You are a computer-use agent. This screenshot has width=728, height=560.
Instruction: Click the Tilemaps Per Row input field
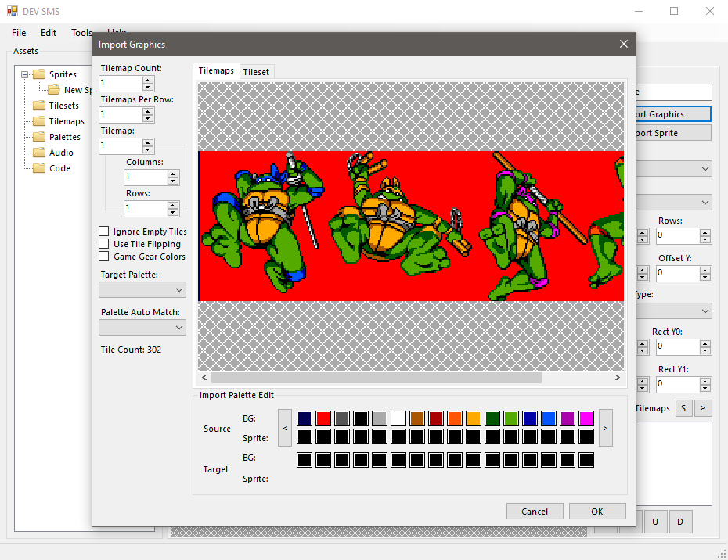[x=121, y=115]
